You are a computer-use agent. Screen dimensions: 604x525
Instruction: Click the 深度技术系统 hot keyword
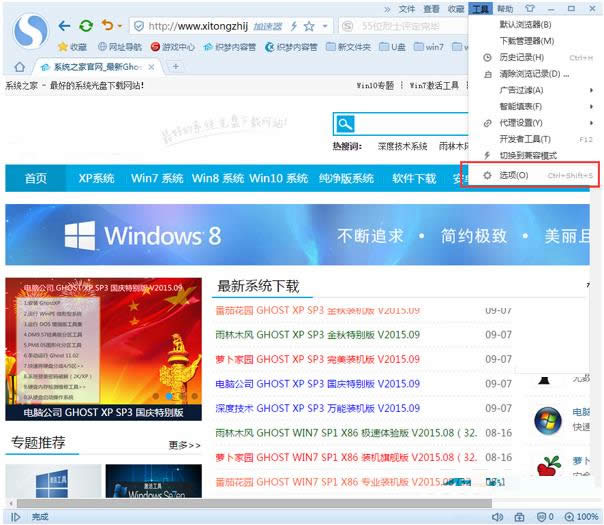tap(402, 146)
